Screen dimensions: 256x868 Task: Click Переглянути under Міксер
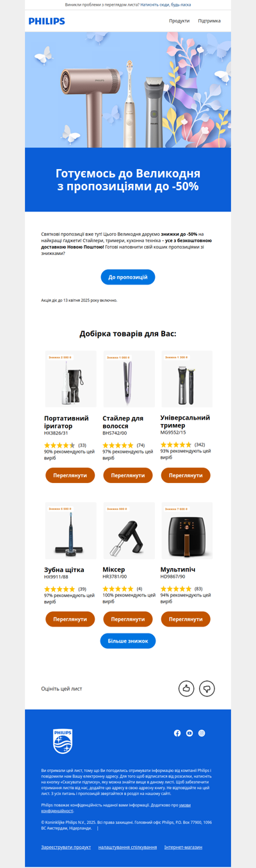(x=128, y=619)
